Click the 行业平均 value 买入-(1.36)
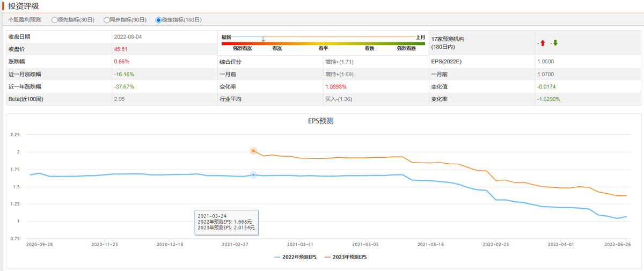 click(339, 99)
